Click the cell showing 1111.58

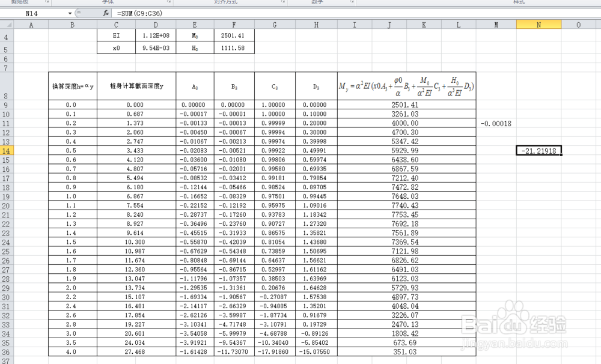coord(234,48)
